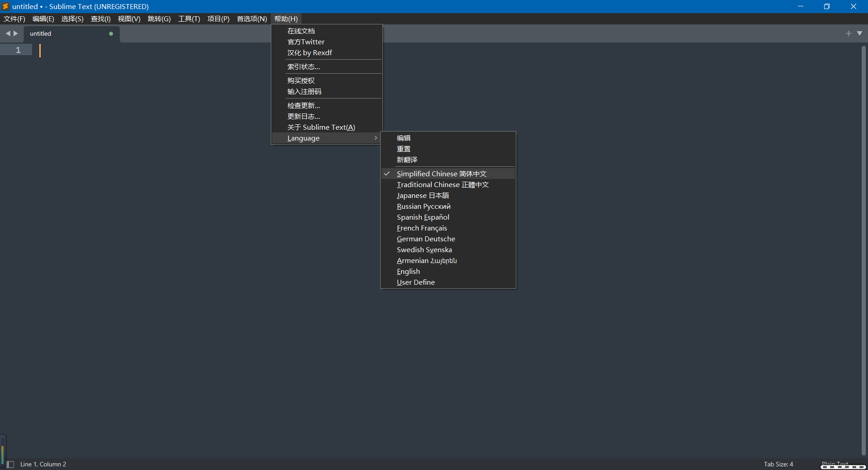Select 汉化 by Rexdf entry

click(327, 53)
